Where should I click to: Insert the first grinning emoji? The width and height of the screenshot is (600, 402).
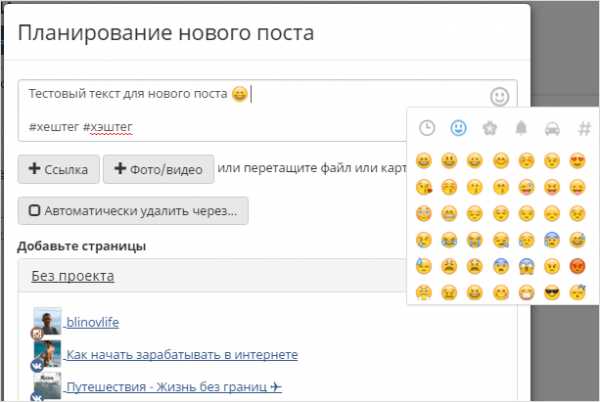(x=424, y=161)
